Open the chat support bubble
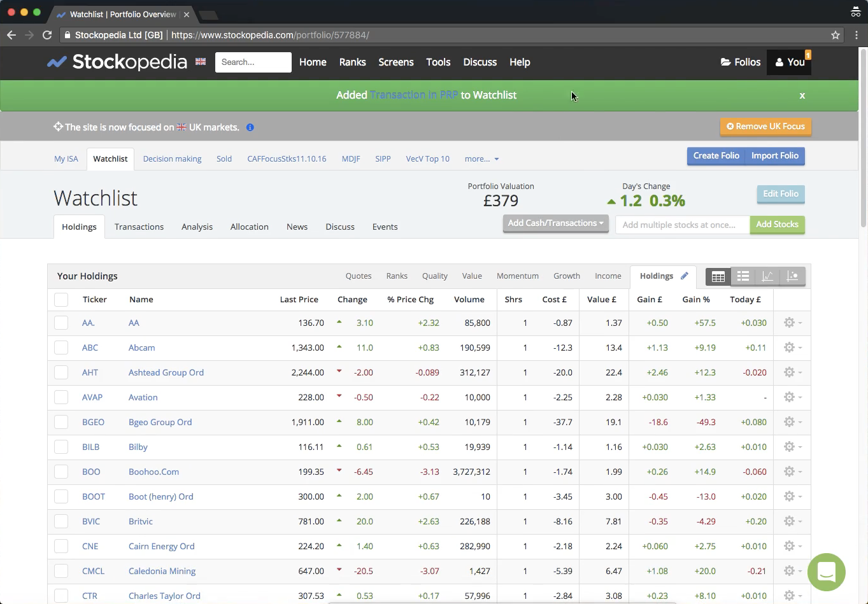 827,572
